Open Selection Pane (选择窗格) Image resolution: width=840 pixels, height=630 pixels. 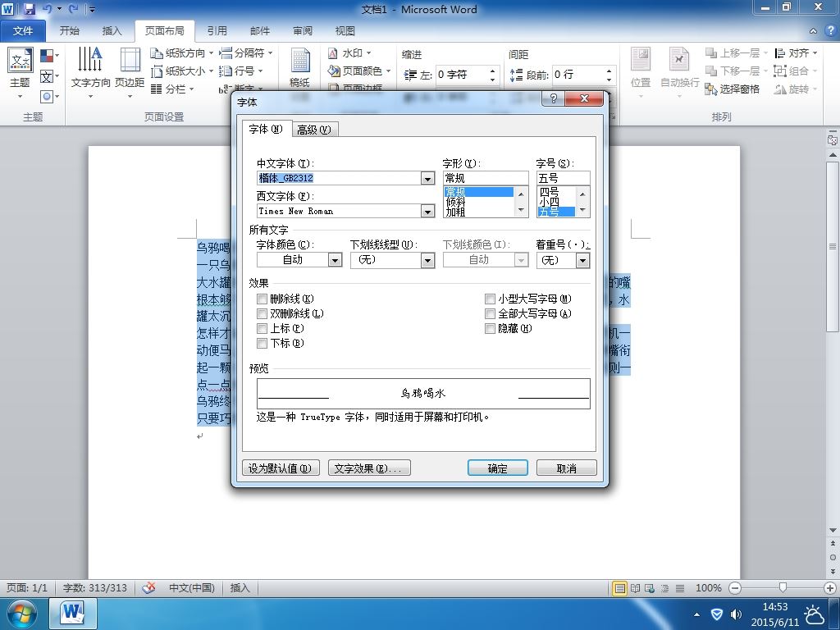(x=733, y=89)
